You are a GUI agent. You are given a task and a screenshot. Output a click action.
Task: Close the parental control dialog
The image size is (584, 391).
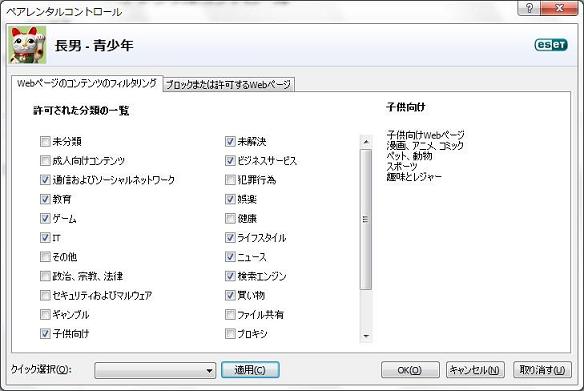click(559, 8)
